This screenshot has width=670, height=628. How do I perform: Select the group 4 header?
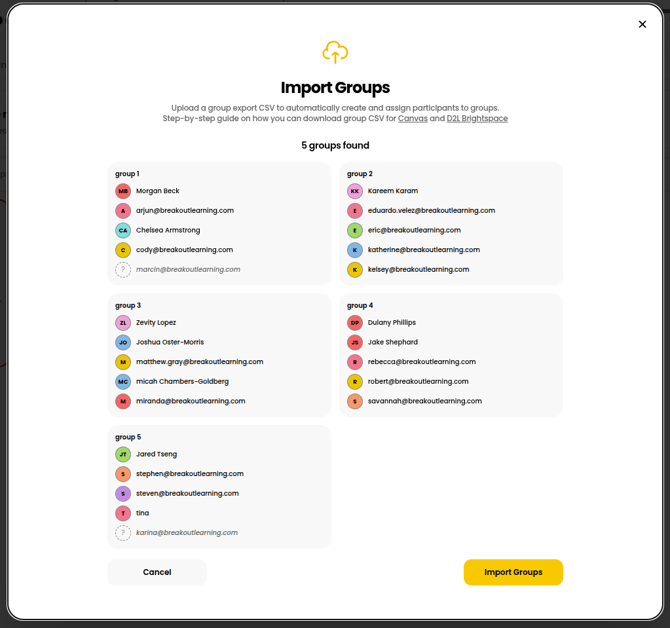click(x=360, y=306)
